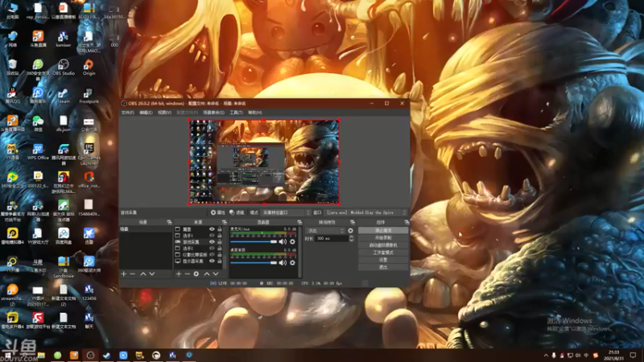The width and height of the screenshot is (644, 362).
Task: Pop out the Scenes dock panel
Action: [x=169, y=222]
